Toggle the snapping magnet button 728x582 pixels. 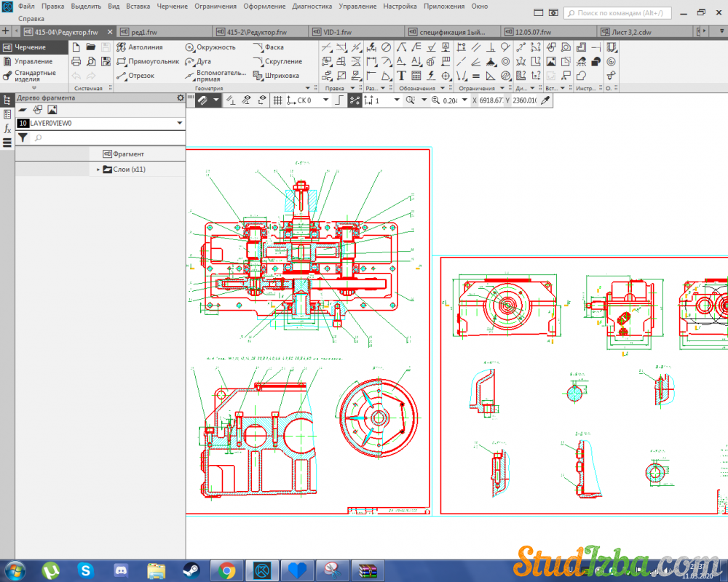tap(202, 100)
